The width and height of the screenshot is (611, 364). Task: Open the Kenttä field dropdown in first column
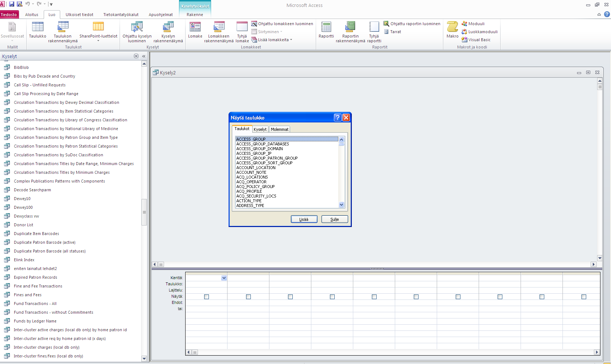click(224, 278)
